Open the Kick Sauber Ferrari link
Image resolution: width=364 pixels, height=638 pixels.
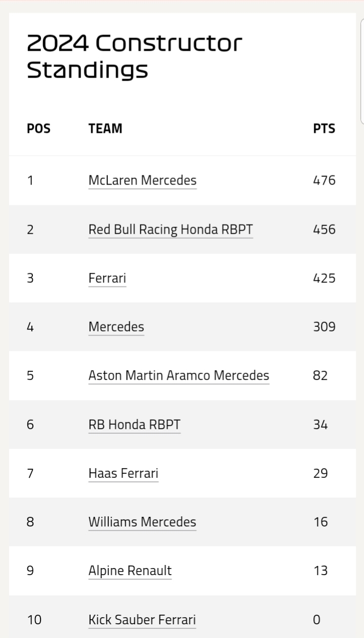pyautogui.click(x=142, y=619)
